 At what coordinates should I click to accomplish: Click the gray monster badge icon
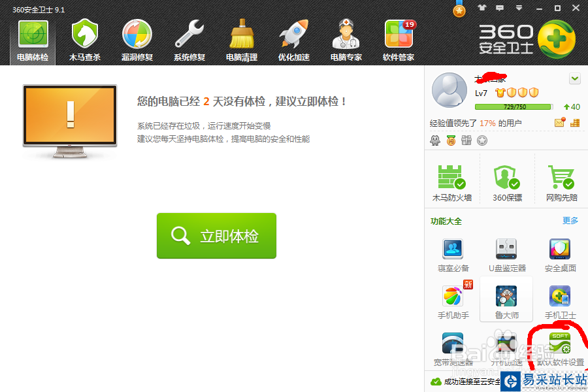pyautogui.click(x=435, y=140)
